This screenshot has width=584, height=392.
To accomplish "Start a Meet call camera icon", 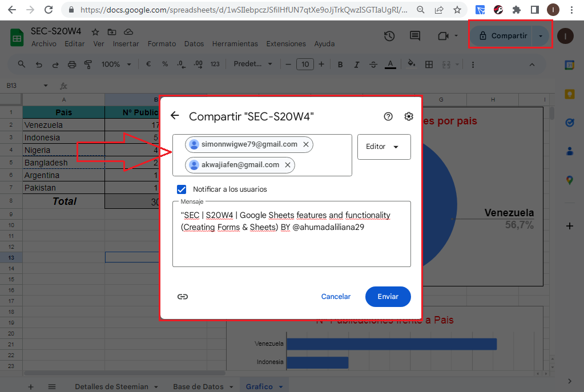I will click(443, 36).
